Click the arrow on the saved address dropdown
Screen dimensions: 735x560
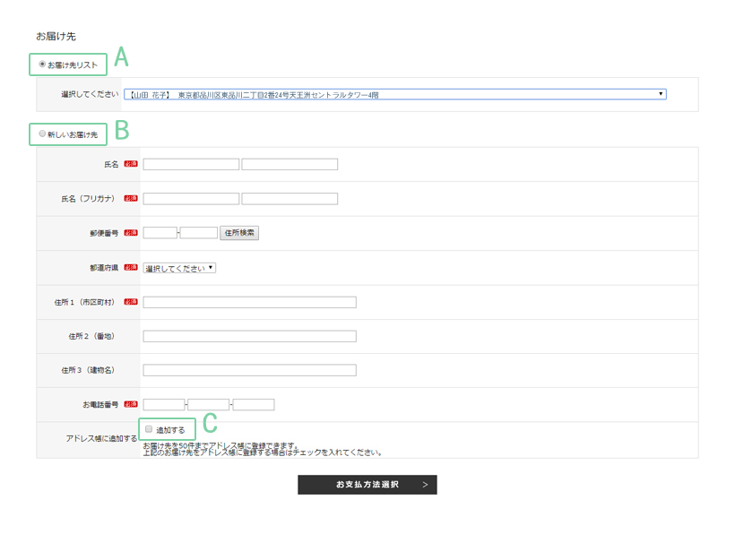click(661, 94)
